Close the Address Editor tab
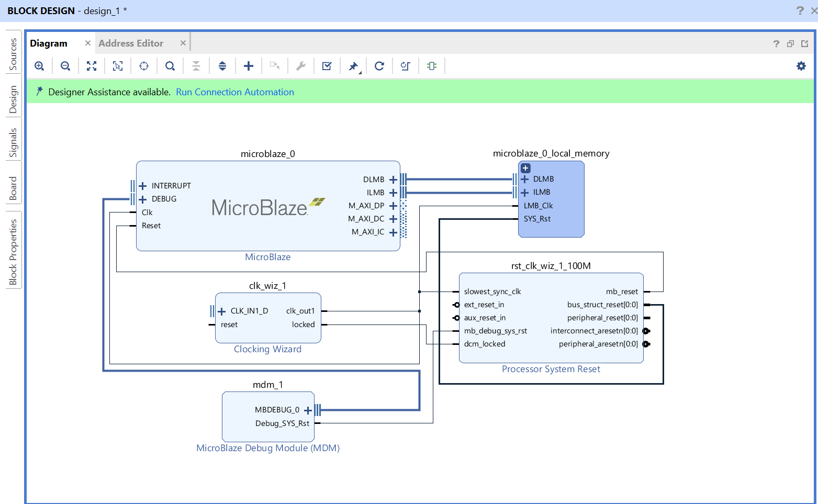 tap(183, 43)
